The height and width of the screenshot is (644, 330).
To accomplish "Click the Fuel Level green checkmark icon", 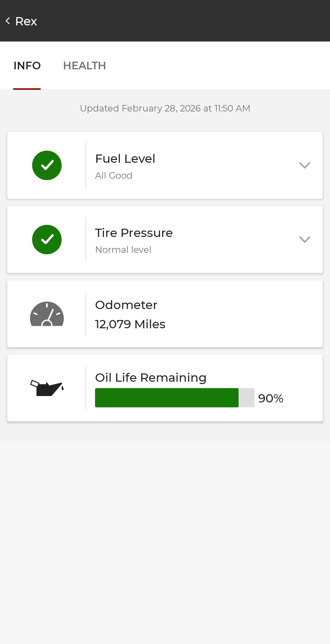I will coord(47,165).
